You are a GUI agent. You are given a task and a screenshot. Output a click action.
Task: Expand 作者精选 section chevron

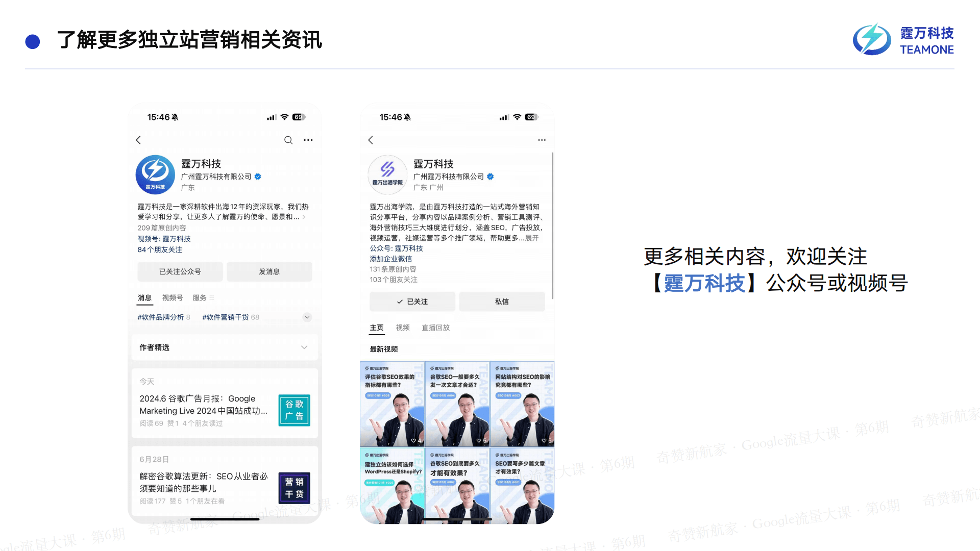point(304,347)
